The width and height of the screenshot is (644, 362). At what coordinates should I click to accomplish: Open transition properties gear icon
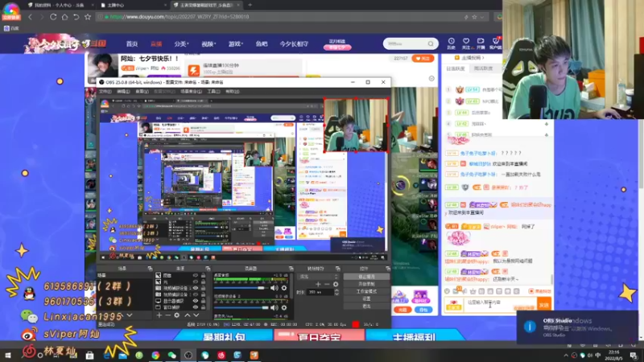336,284
